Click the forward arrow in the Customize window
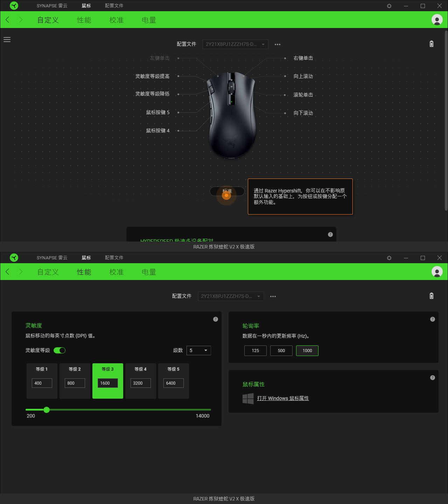448x504 pixels. pyautogui.click(x=21, y=20)
